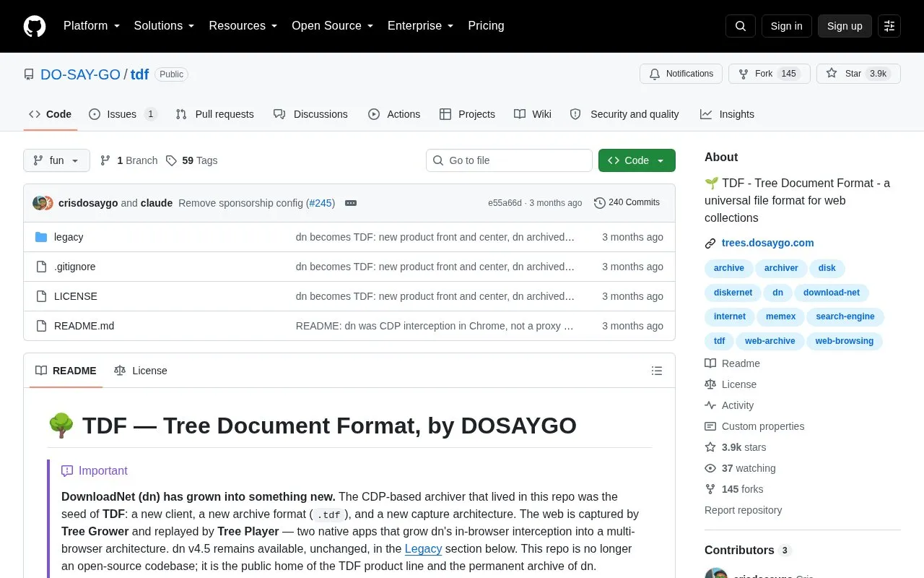Screen dimensions: 924x578
Task: Show the README outline list
Action: click(657, 371)
